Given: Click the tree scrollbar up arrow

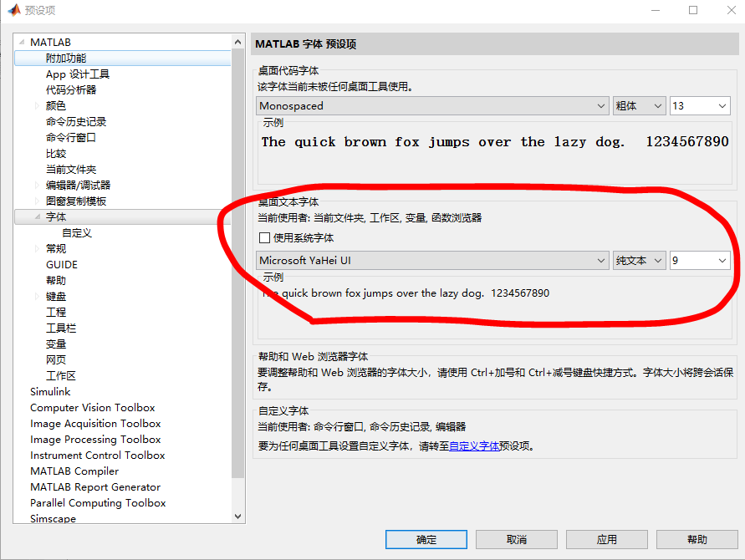Looking at the screenshot, I should pyautogui.click(x=238, y=42).
